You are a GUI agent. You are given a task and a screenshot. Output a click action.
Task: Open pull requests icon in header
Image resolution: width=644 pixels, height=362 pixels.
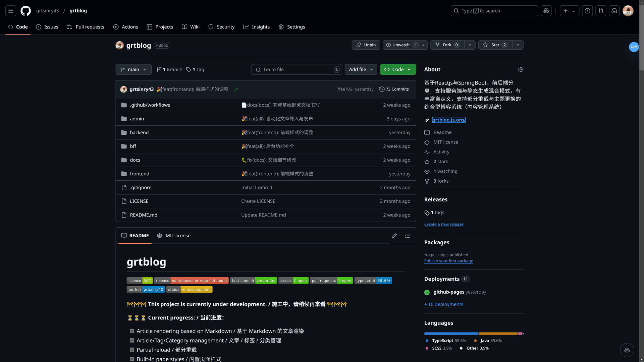point(601,11)
